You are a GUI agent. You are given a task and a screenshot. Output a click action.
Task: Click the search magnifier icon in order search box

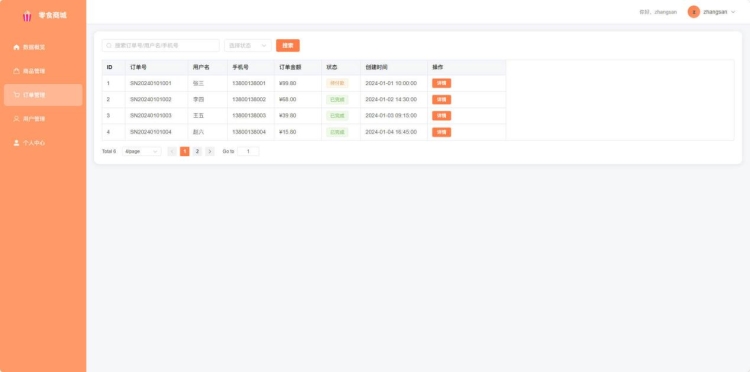pos(109,45)
